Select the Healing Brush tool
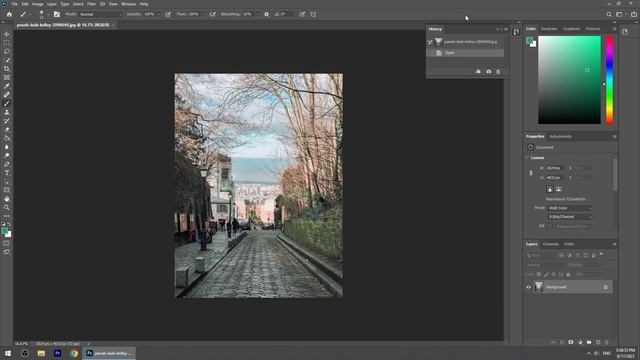The height and width of the screenshot is (360, 640). coord(7,95)
